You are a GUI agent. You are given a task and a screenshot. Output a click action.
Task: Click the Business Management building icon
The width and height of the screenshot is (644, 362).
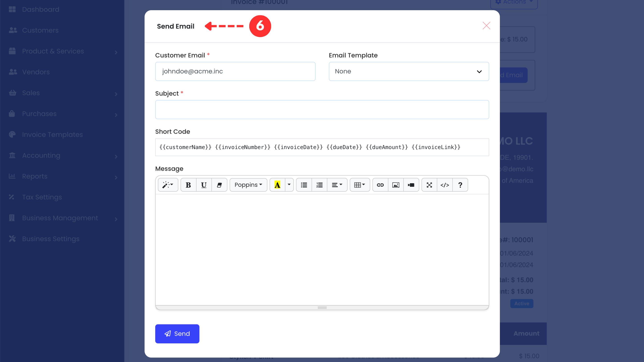click(x=12, y=218)
